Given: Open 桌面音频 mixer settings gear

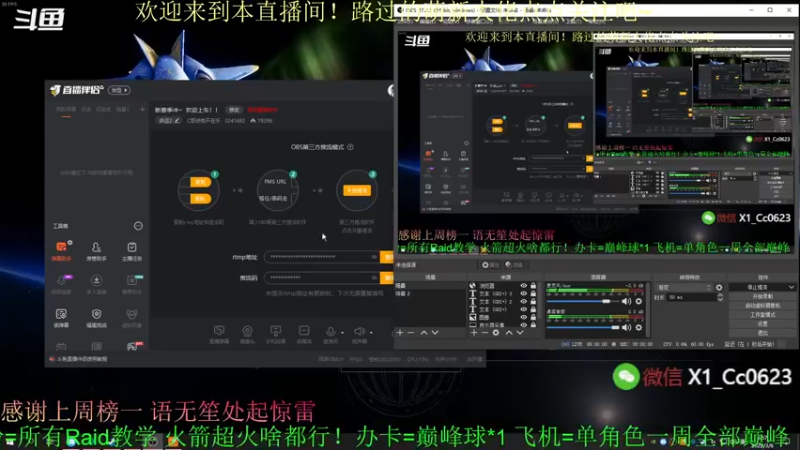Looking at the screenshot, I should (639, 328).
